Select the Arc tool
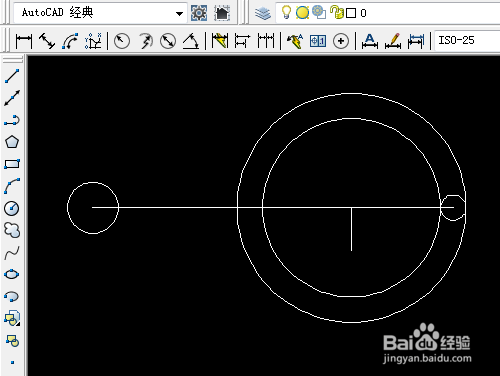 point(12,186)
